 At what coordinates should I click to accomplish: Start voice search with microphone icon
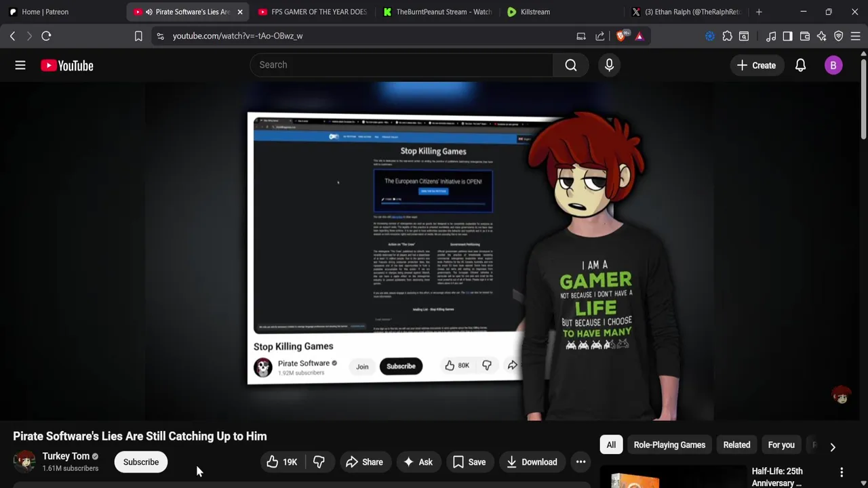coord(609,65)
